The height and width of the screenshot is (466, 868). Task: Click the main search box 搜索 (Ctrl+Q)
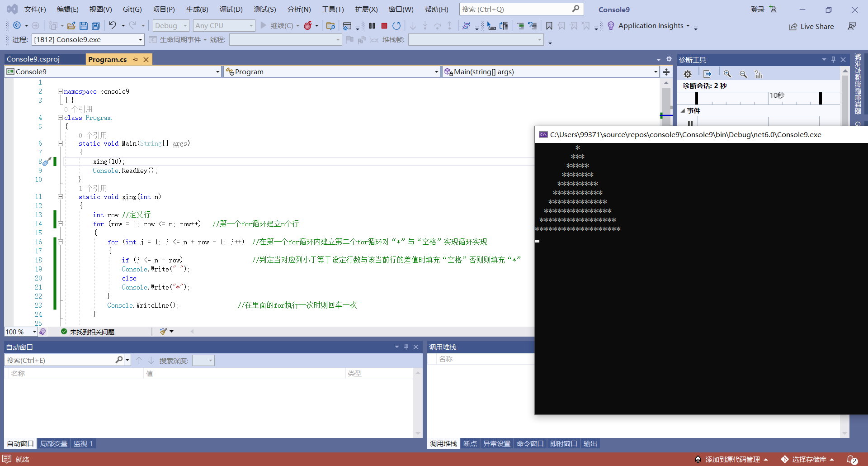click(521, 9)
